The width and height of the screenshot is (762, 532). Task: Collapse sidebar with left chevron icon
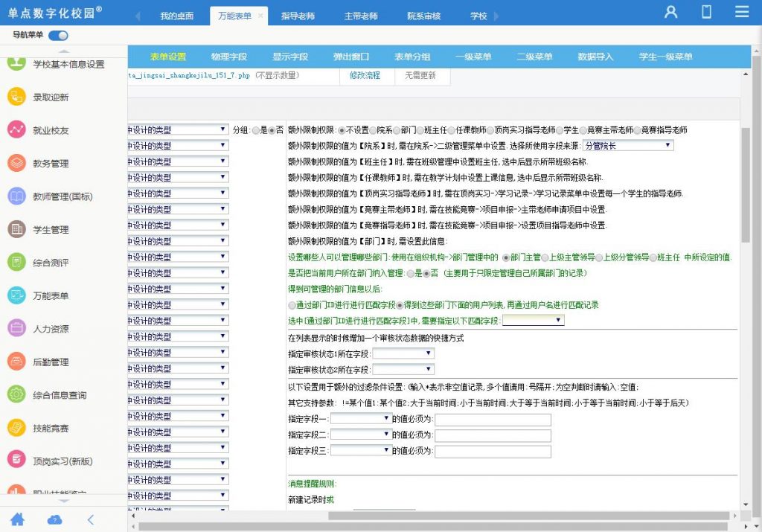click(x=90, y=520)
